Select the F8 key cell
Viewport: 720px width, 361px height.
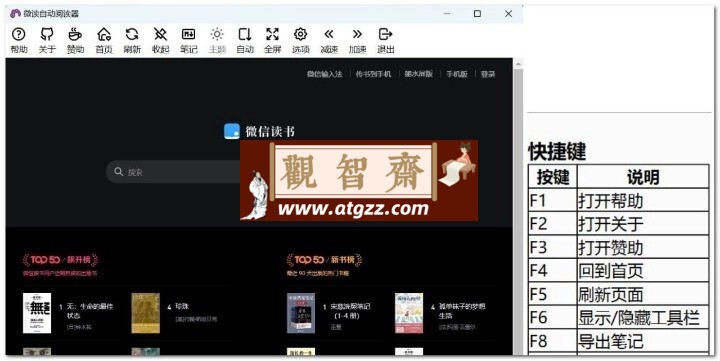click(x=552, y=341)
